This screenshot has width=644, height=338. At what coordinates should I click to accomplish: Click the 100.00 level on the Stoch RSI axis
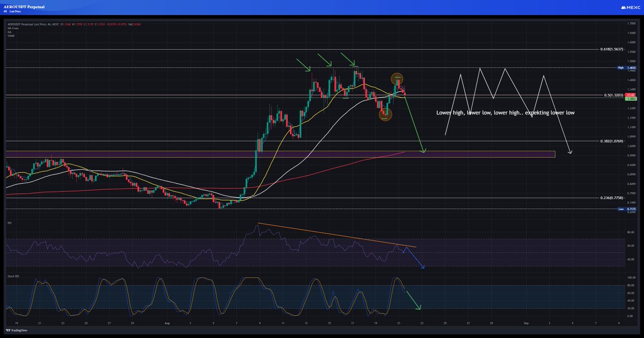[x=632, y=278]
